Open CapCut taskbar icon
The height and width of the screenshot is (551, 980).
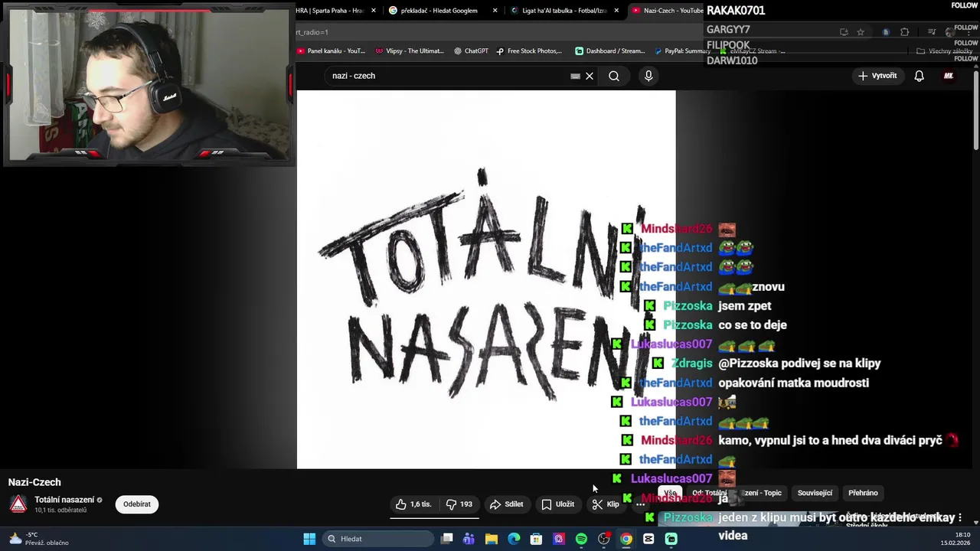click(648, 539)
